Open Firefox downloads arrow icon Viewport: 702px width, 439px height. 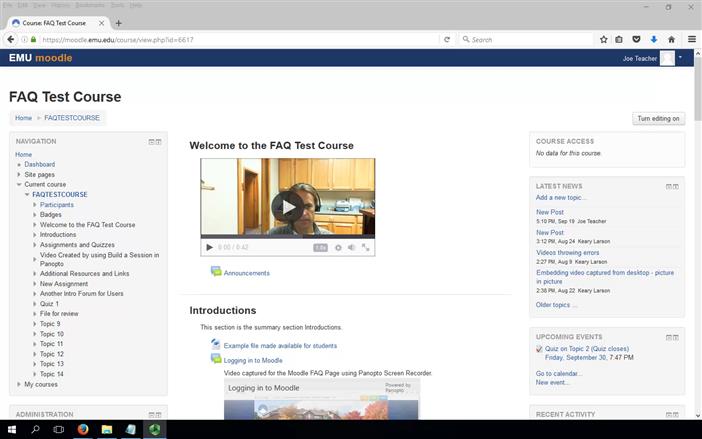coord(653,40)
